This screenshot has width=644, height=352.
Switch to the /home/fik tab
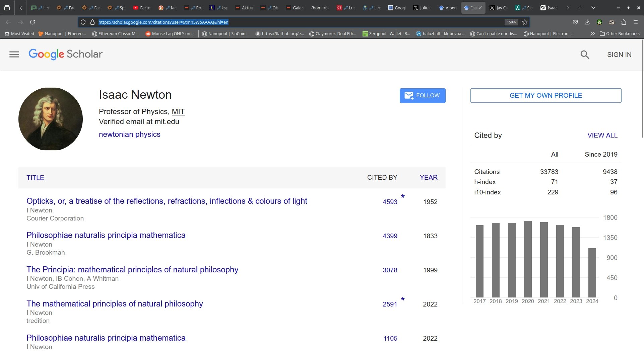coord(320,8)
